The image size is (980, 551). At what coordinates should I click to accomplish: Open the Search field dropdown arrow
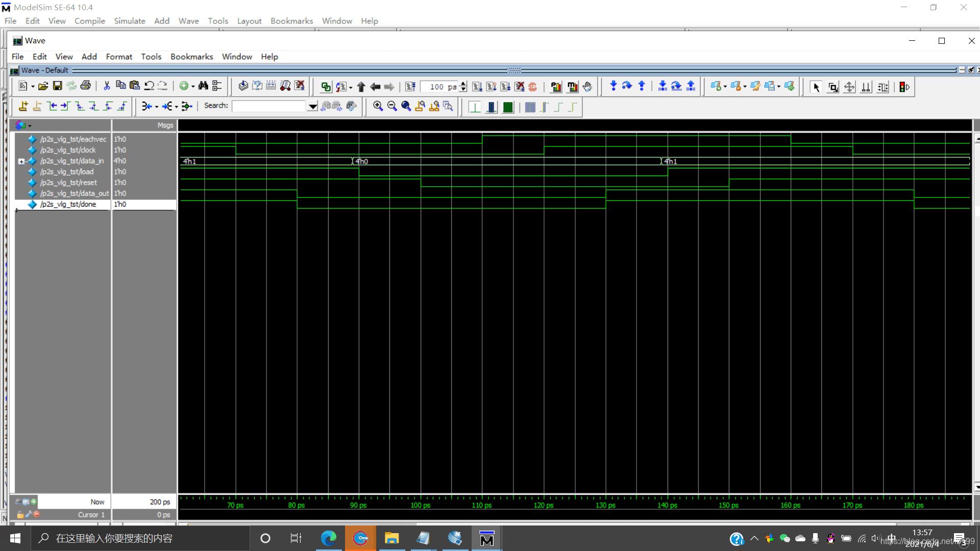(312, 106)
